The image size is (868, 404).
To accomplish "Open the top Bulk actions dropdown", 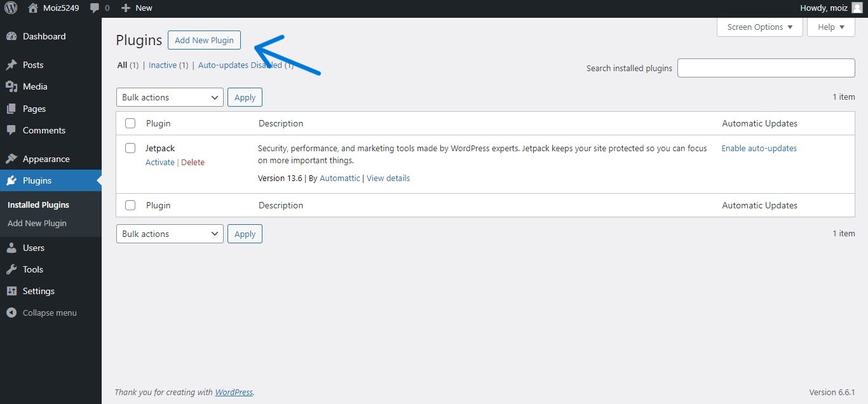I will click(x=170, y=97).
